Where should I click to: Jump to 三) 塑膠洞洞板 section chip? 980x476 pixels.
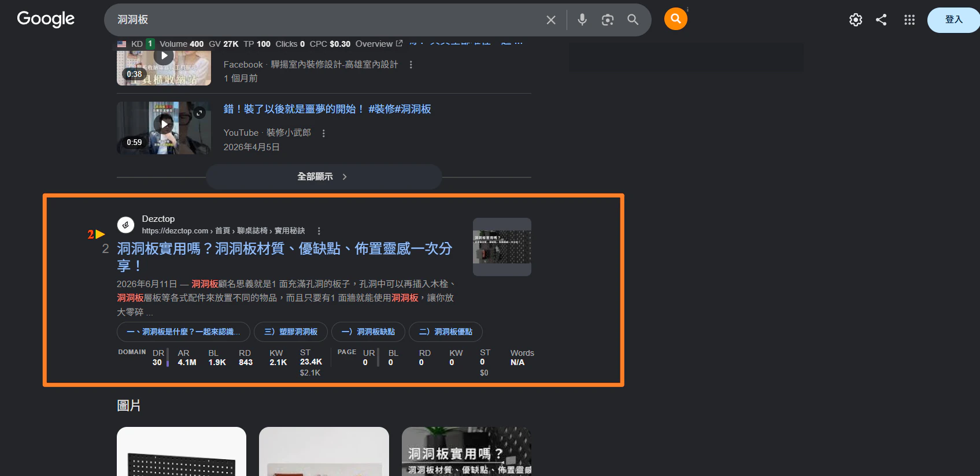(291, 332)
